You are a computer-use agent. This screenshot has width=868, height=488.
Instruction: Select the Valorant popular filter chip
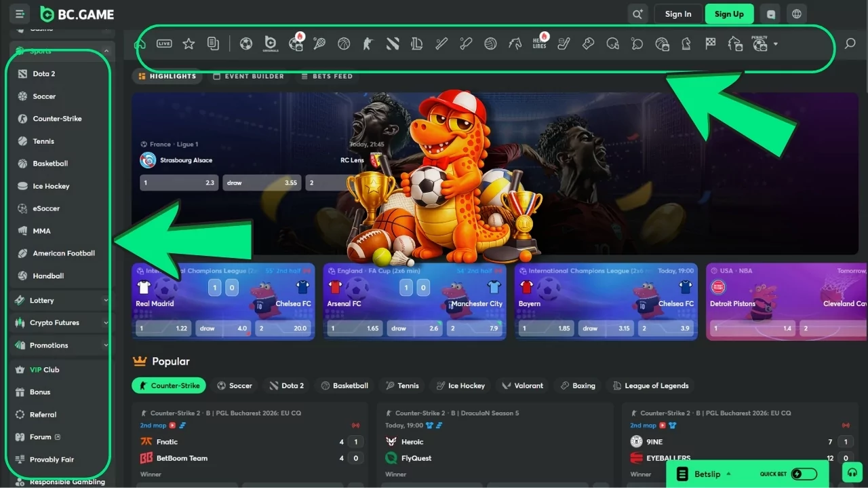tap(522, 386)
